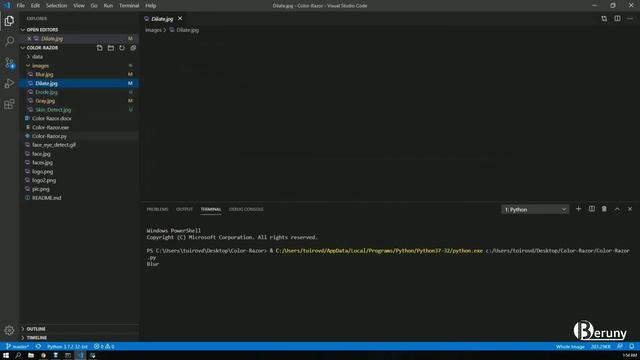This screenshot has height=360, width=640.
Task: Open the Run menu
Action: pos(108,6)
